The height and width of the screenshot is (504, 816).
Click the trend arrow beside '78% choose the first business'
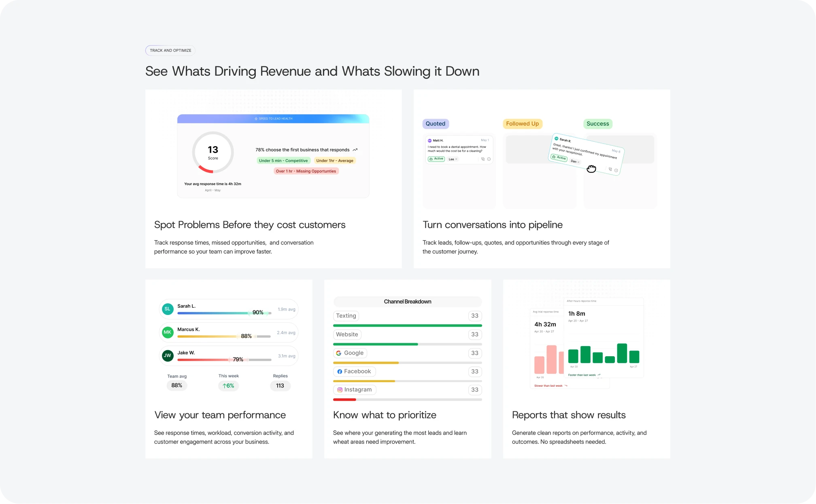pyautogui.click(x=355, y=150)
